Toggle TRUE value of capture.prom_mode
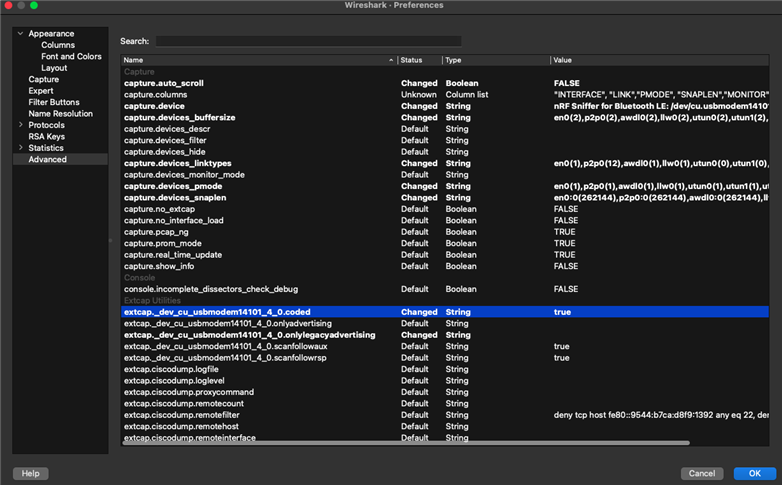The width and height of the screenshot is (782, 485). [565, 243]
